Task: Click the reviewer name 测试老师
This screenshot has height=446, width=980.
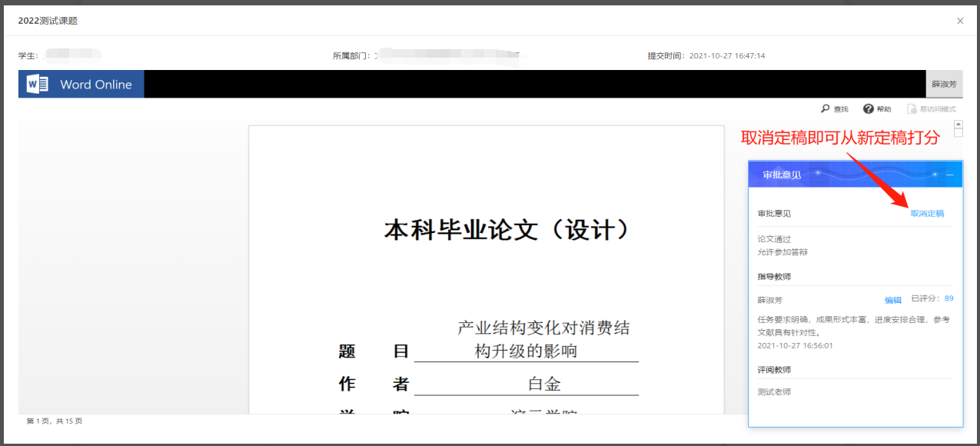Action: click(774, 392)
